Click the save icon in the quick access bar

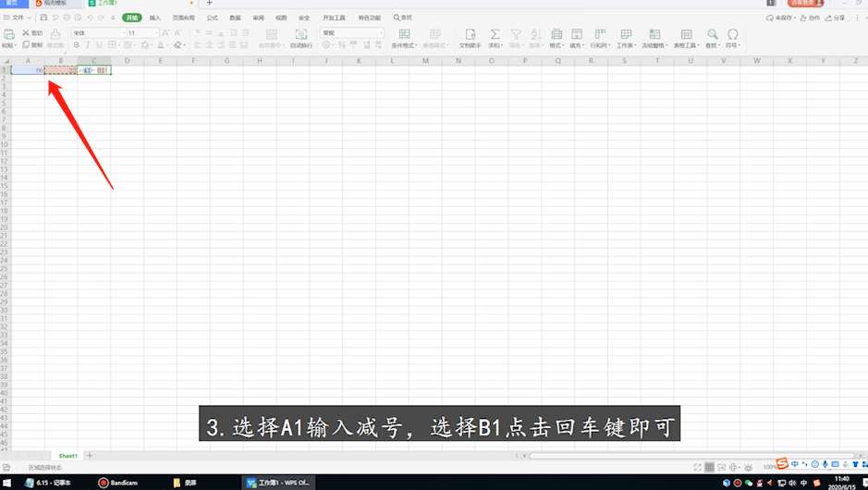[43, 18]
